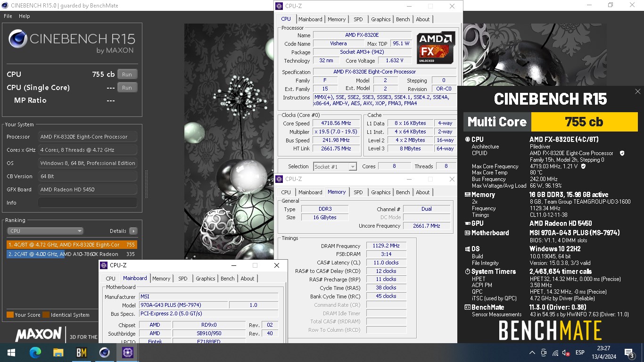Image resolution: width=644 pixels, height=362 pixels.
Task: Open the BenchMate taskbar icon
Action: pyautogui.click(x=81, y=353)
